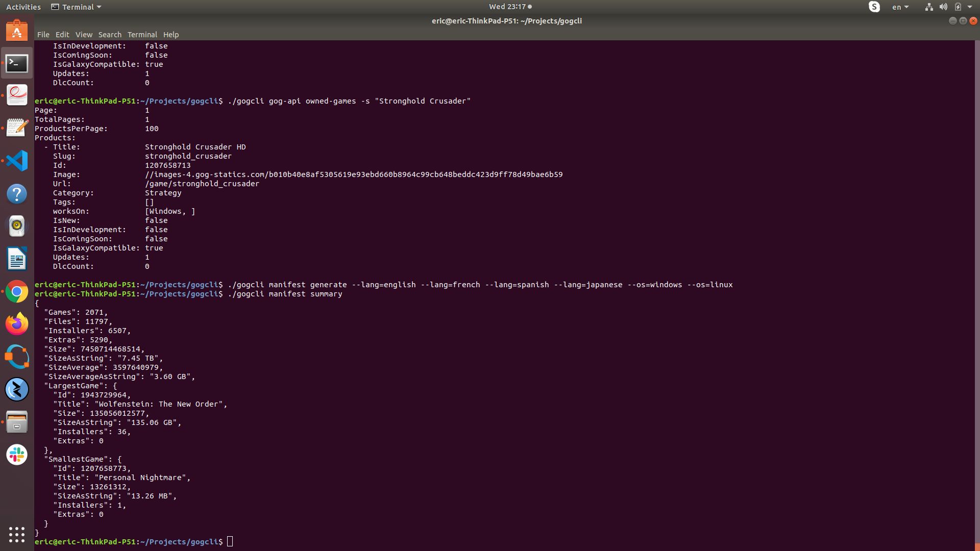Open LibreOffice Writer from the dock
980x551 pixels.
coord(17,259)
